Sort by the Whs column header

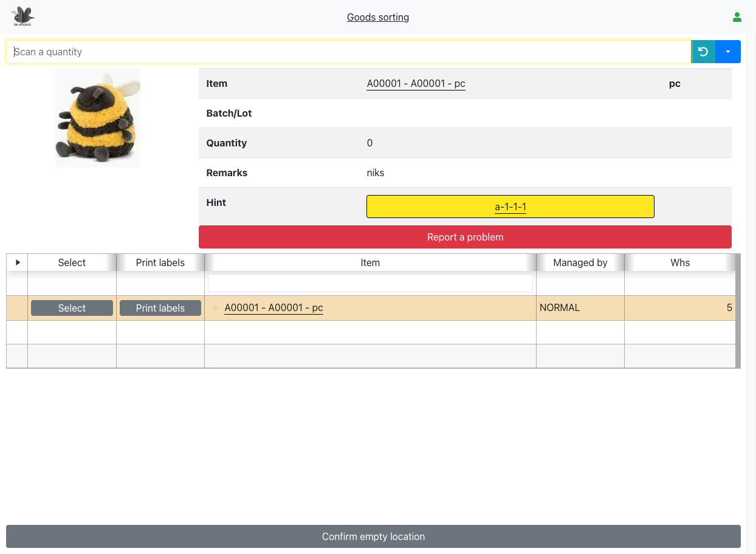[x=679, y=262]
